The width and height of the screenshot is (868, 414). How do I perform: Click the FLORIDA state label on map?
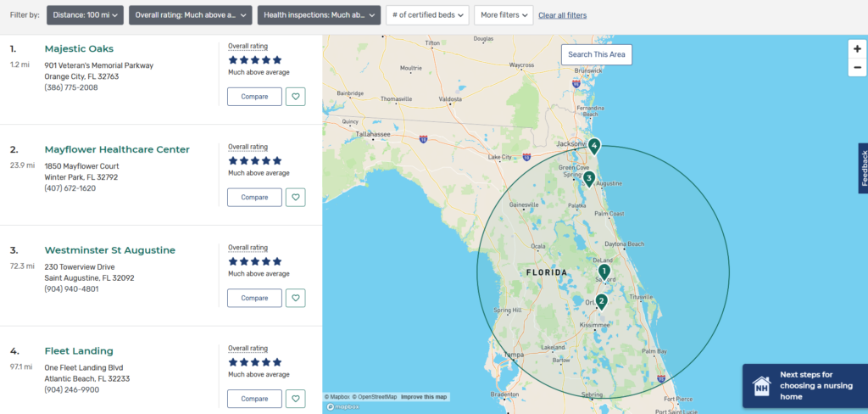click(547, 272)
